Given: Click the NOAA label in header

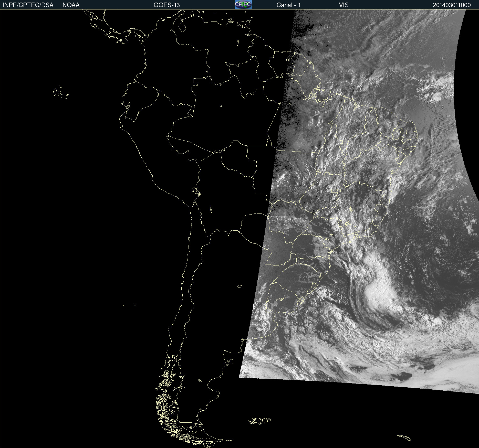Looking at the screenshot, I should point(71,5).
